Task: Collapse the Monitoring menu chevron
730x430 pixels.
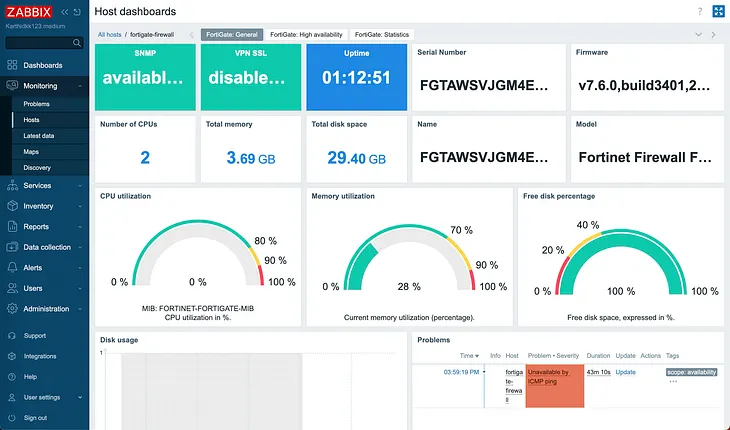Action: [80, 86]
